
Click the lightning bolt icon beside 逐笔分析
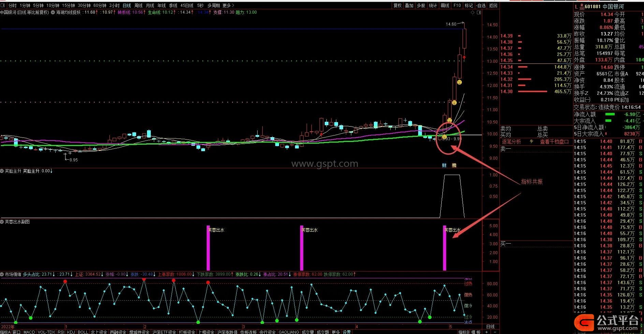pos(531,142)
